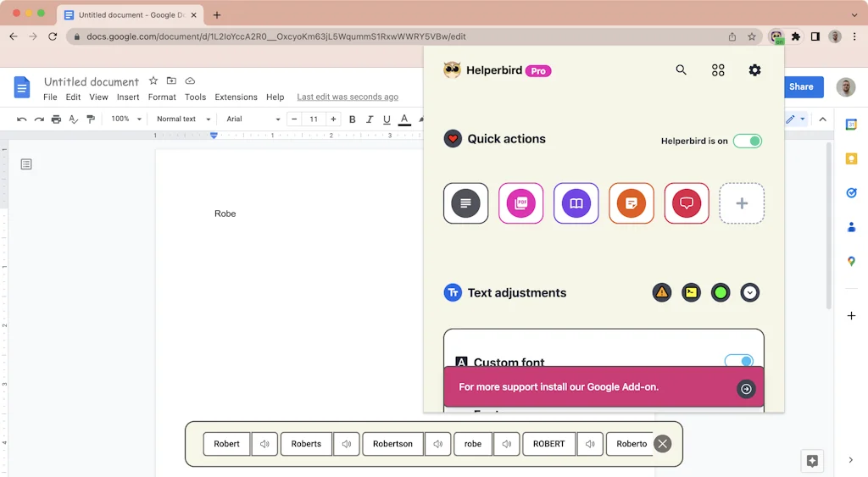Open the Arial font dropdown

click(x=253, y=119)
